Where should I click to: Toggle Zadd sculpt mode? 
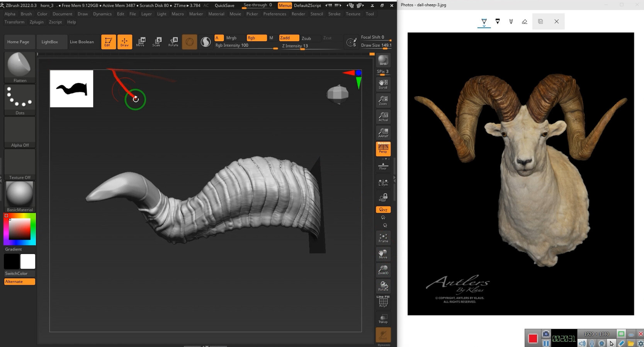[289, 38]
